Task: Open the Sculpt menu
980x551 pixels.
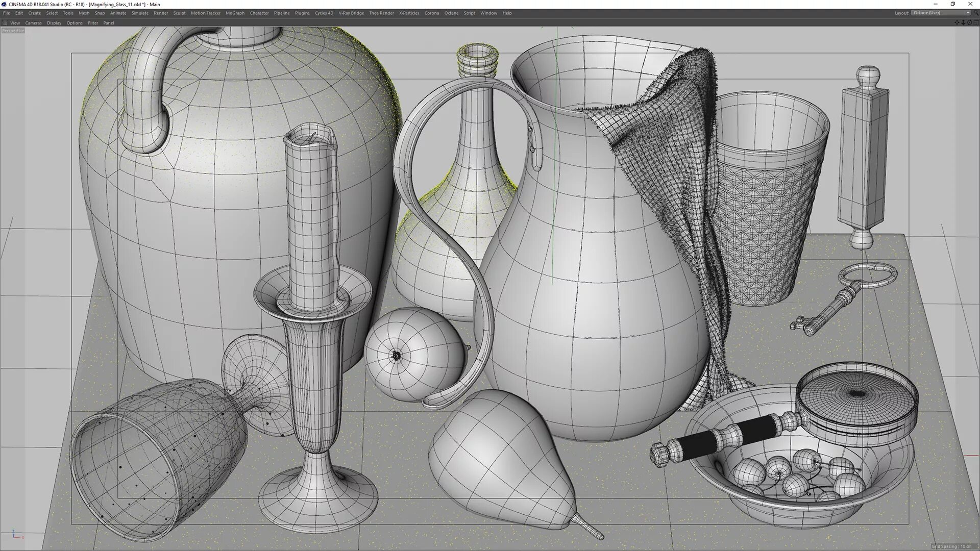Action: tap(179, 13)
